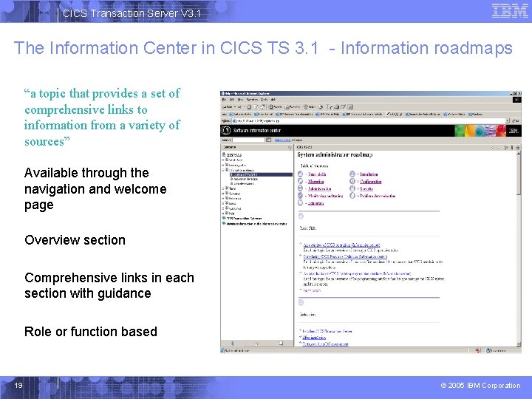Click the icon beside Configuration

point(352,182)
